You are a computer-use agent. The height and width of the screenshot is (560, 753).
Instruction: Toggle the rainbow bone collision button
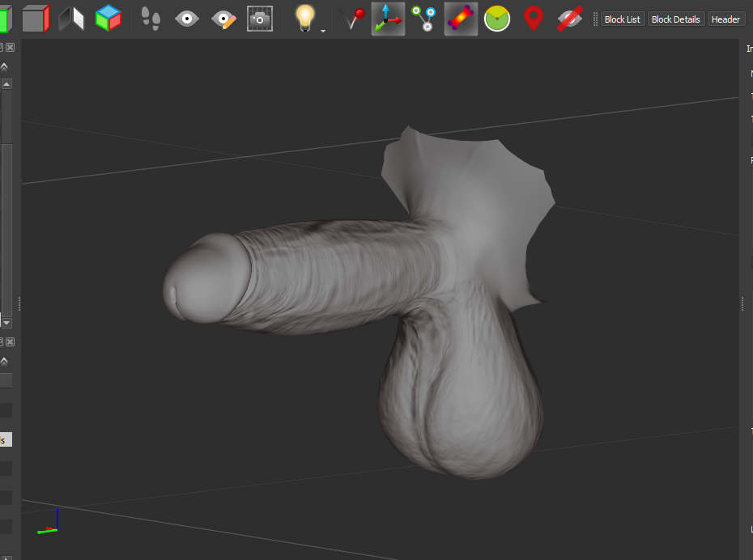click(461, 19)
